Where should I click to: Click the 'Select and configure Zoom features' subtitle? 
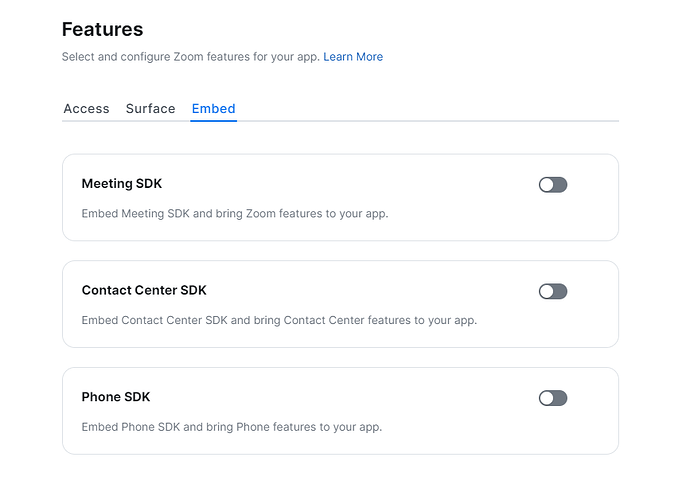pyautogui.click(x=190, y=57)
